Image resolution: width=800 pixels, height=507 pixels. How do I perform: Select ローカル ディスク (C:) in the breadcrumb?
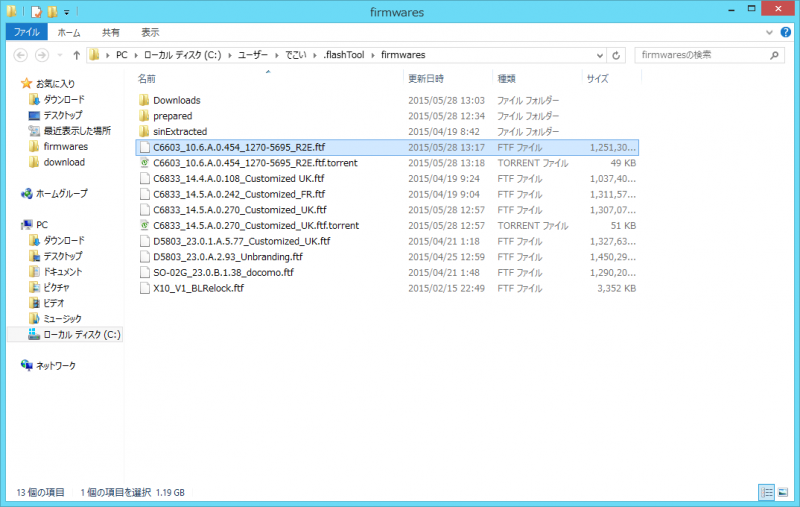click(183, 55)
